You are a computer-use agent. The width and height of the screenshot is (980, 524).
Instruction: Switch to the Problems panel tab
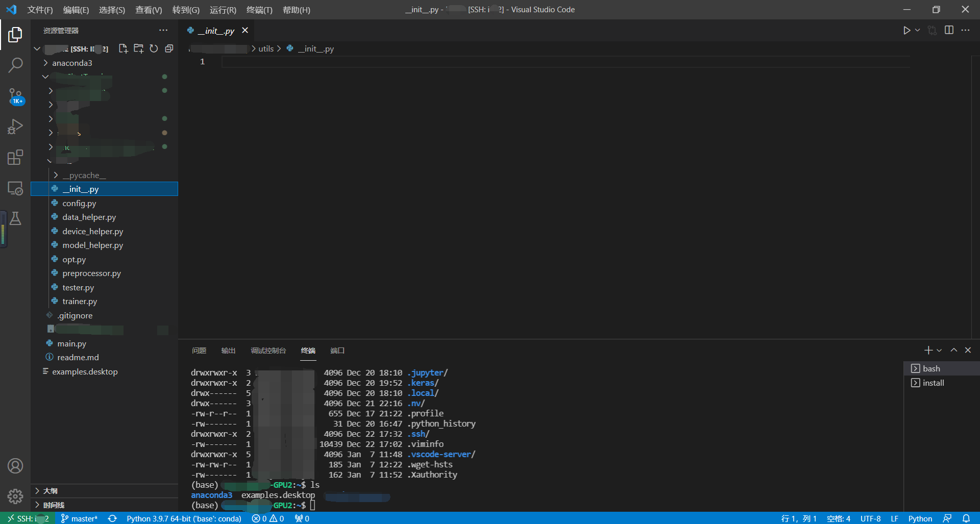(199, 351)
